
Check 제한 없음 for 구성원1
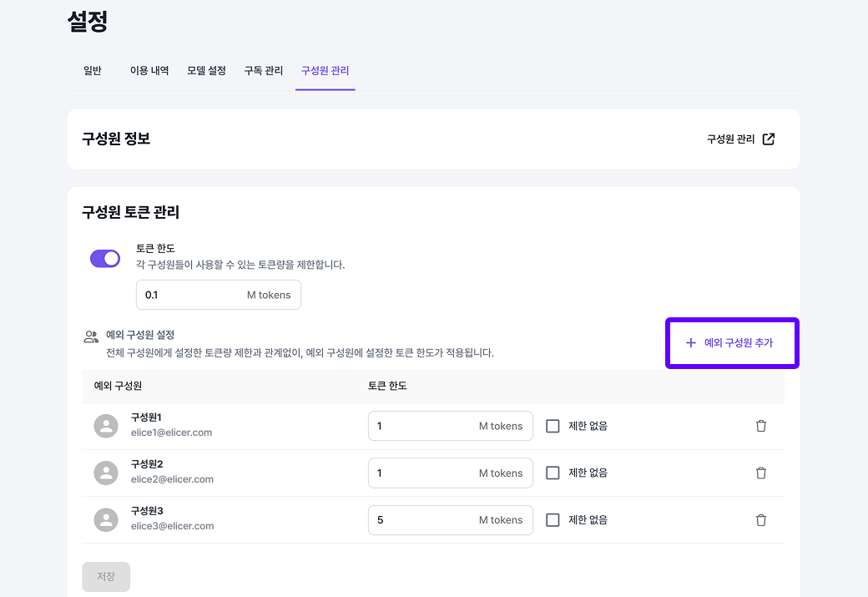click(x=553, y=426)
